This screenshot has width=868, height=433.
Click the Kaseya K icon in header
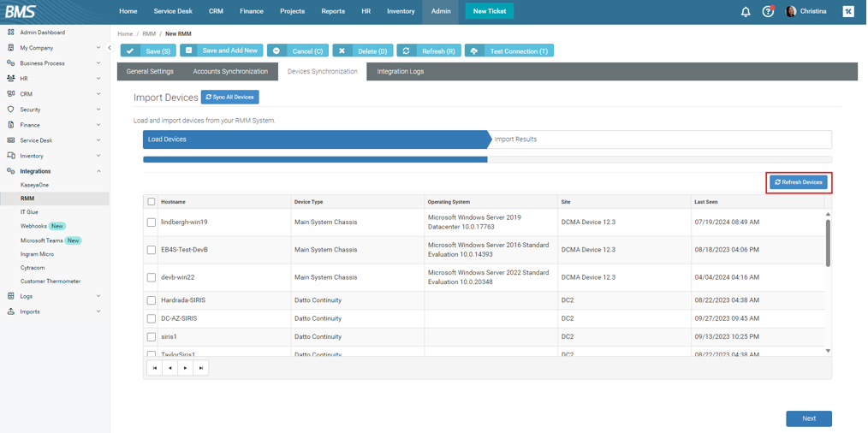[x=847, y=12]
